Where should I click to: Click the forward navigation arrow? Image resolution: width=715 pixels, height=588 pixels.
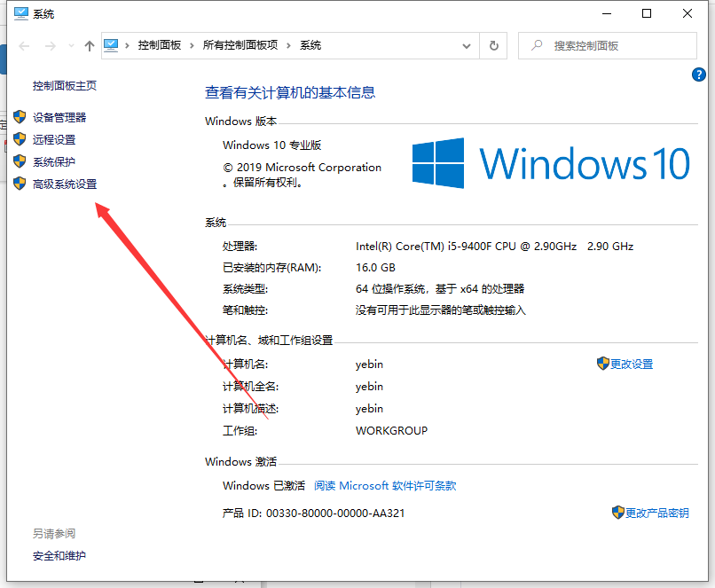click(x=50, y=46)
